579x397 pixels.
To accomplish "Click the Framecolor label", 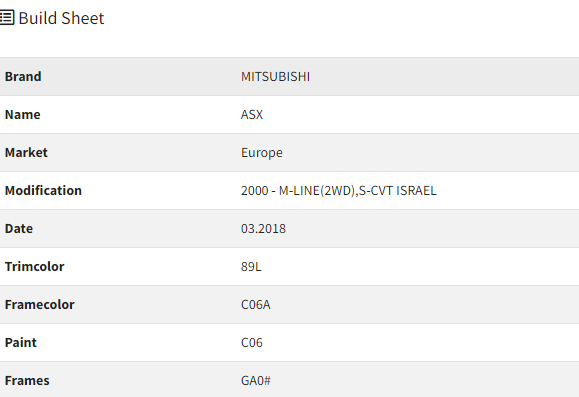I will [40, 305].
